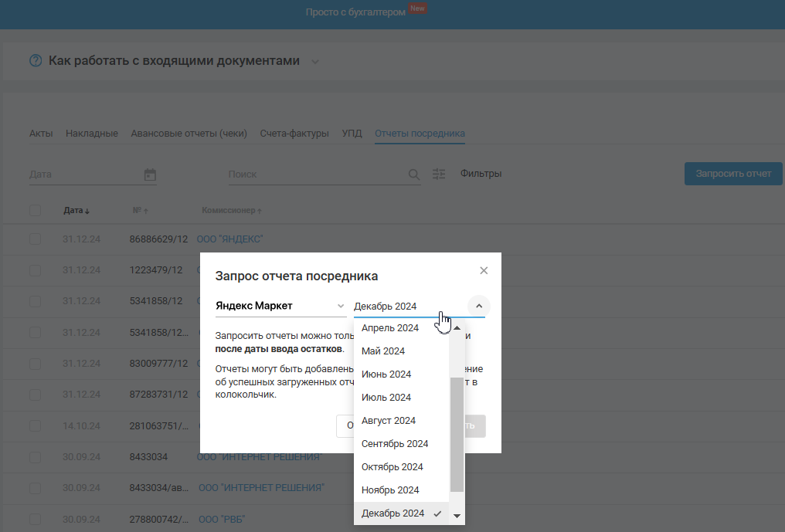
Task: Switch to the Счета-фактуры tab
Action: coord(294,134)
